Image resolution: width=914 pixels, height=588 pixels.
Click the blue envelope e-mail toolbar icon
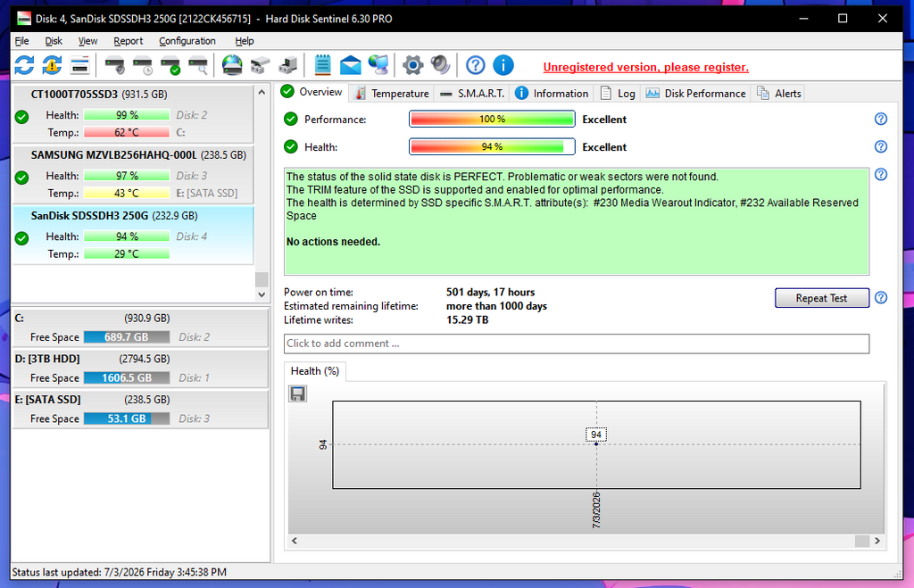(350, 65)
